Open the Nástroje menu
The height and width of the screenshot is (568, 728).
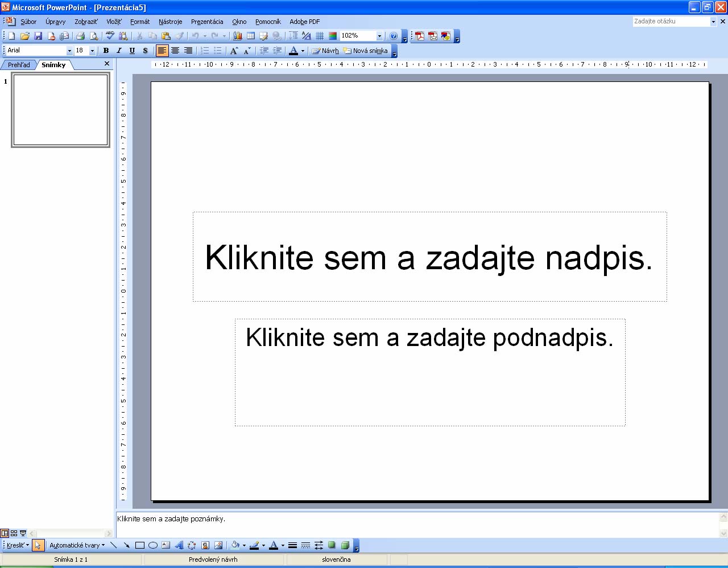(x=171, y=22)
